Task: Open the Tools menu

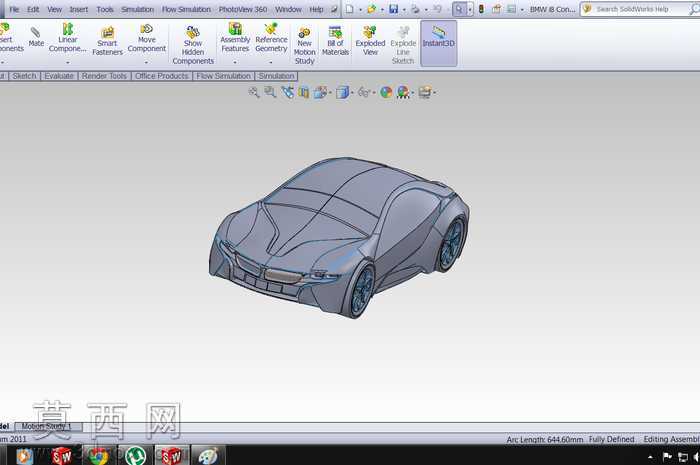Action: click(x=105, y=9)
